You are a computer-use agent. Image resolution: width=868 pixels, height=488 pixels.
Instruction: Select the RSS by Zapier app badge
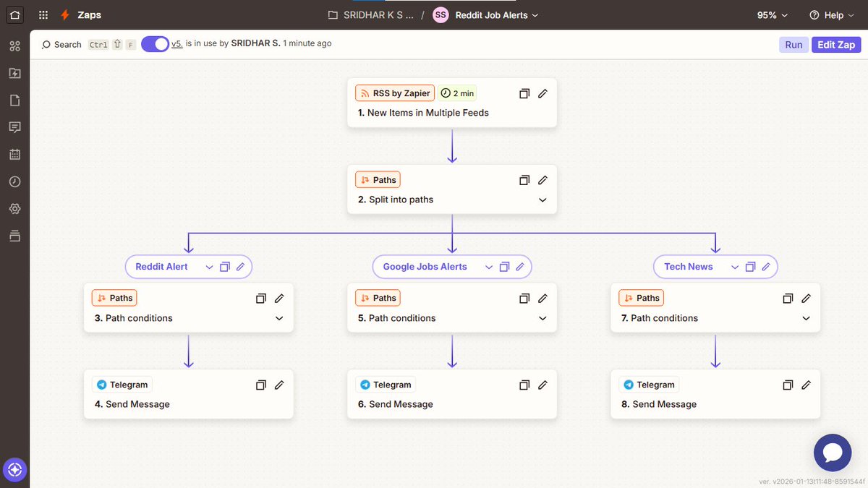tap(394, 93)
